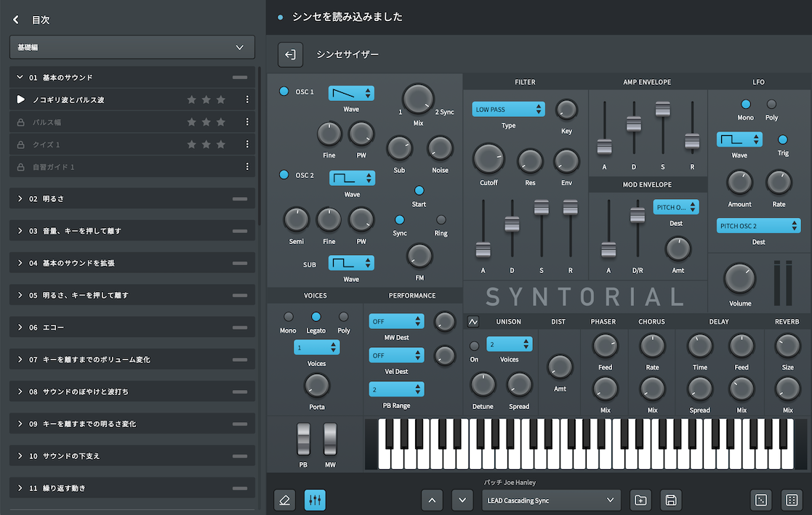Click the third star of パルス幅

221,121
